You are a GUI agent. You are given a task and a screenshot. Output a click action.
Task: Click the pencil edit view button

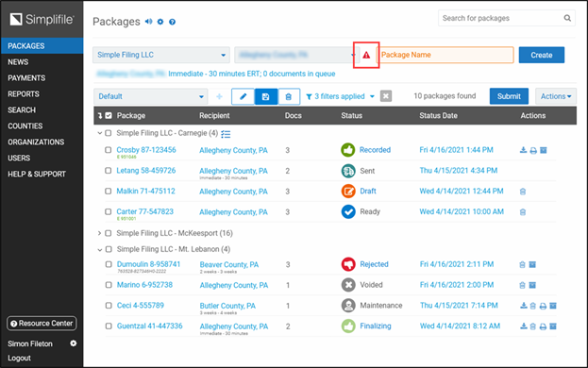[x=243, y=96]
